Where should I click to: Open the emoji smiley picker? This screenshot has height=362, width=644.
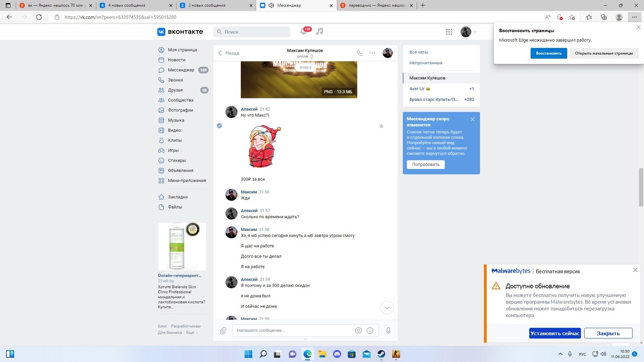[x=370, y=330]
